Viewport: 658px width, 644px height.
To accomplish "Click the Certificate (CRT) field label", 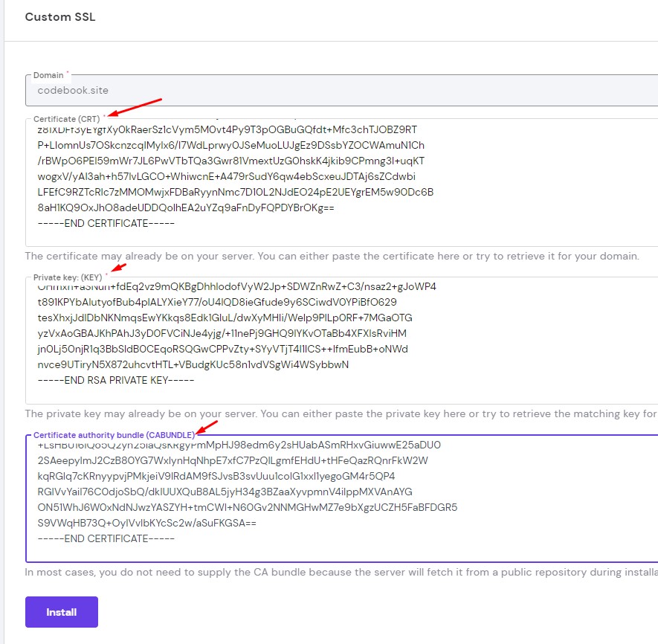I will point(66,119).
